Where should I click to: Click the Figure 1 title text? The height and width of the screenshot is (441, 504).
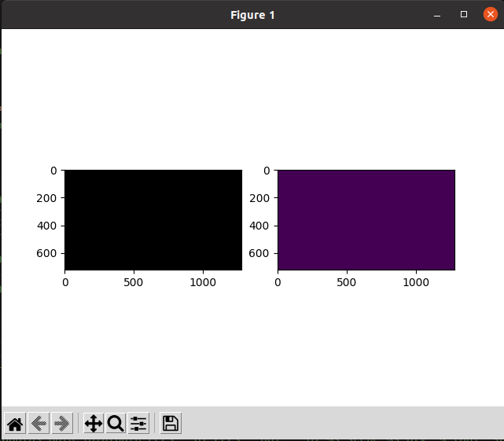click(252, 15)
